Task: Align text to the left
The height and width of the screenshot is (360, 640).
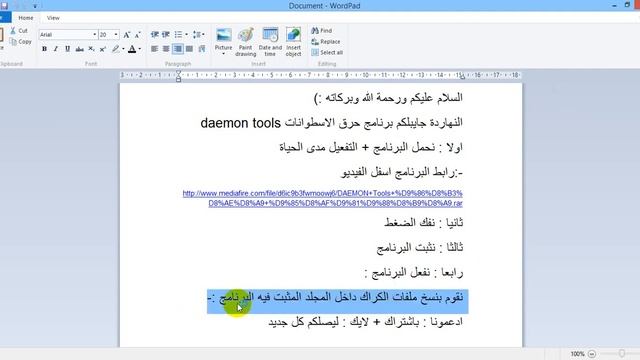Action: [154, 49]
